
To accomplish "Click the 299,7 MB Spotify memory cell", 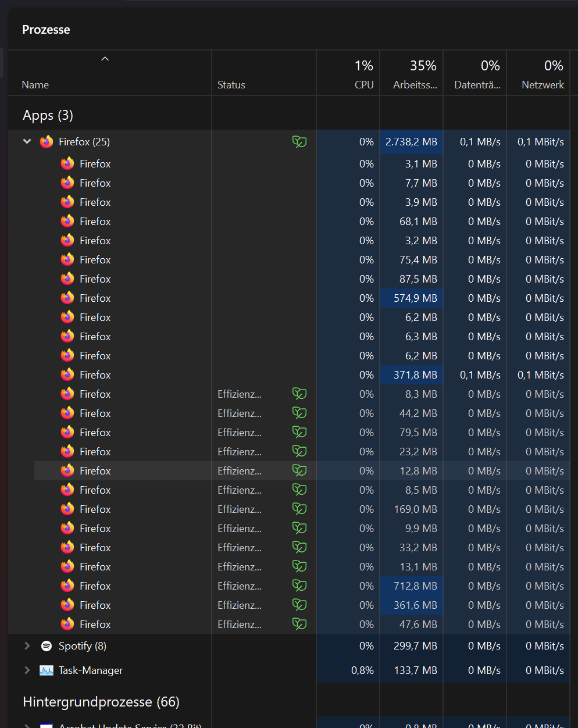I will tap(412, 646).
